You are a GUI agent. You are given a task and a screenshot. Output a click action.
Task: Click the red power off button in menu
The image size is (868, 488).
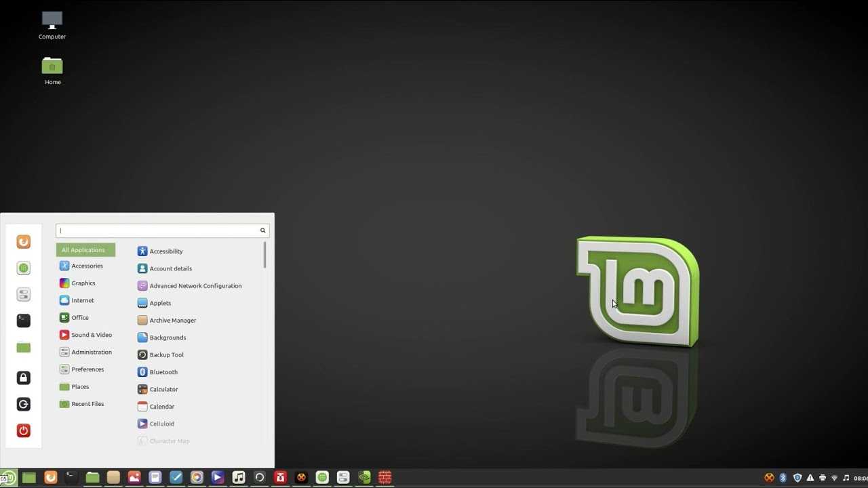[24, 430]
